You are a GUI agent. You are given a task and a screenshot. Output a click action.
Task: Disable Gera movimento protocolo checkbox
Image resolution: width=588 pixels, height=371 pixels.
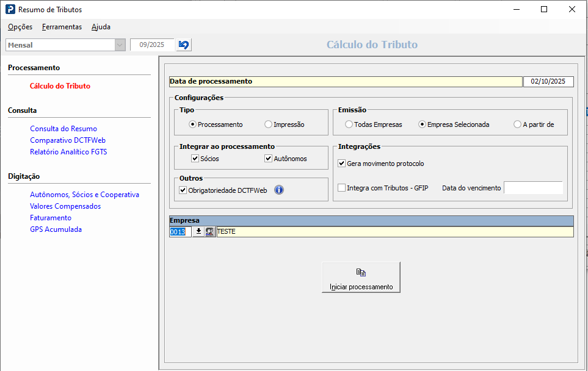pos(342,164)
